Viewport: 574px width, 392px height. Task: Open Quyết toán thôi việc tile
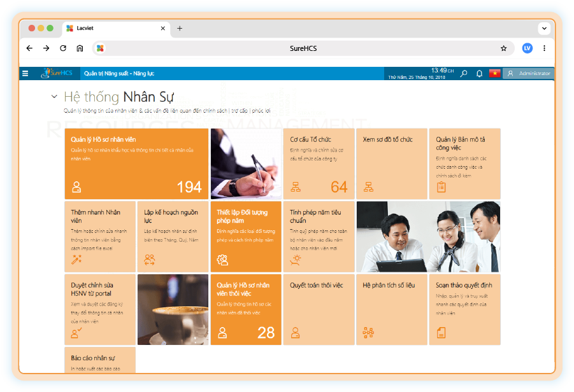319,309
